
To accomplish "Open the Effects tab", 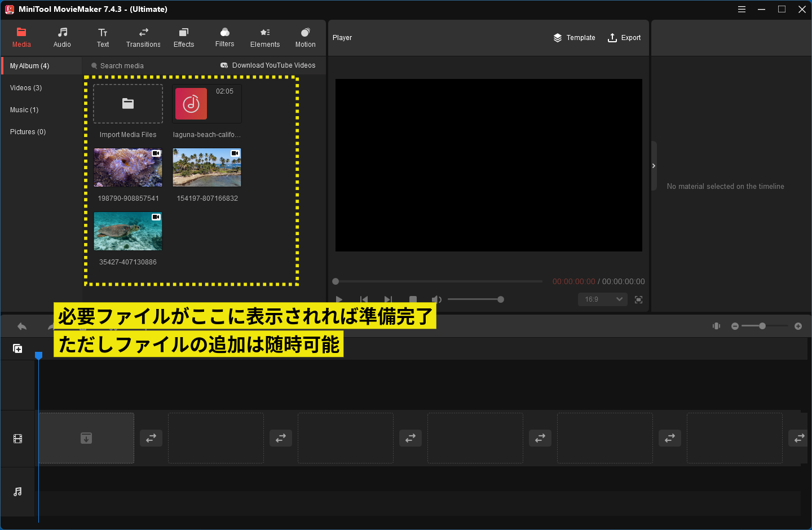I will (184, 37).
